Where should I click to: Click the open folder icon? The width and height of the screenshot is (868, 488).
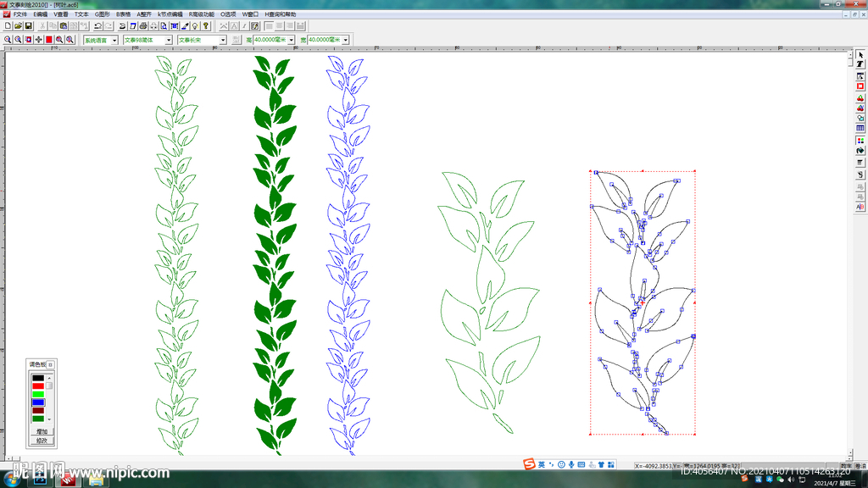pos(18,26)
